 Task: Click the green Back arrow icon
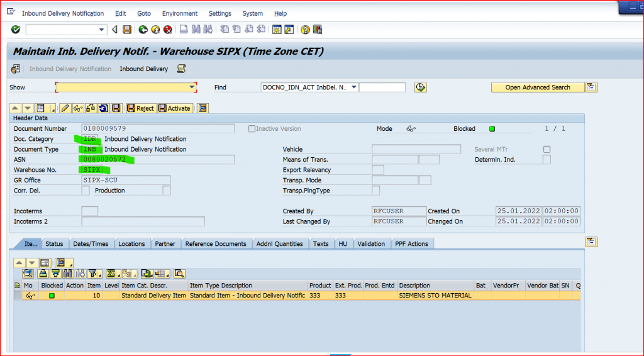coord(143,30)
